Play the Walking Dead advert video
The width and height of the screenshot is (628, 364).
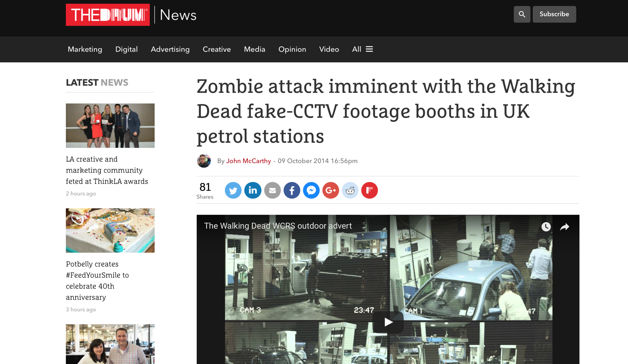coord(388,322)
